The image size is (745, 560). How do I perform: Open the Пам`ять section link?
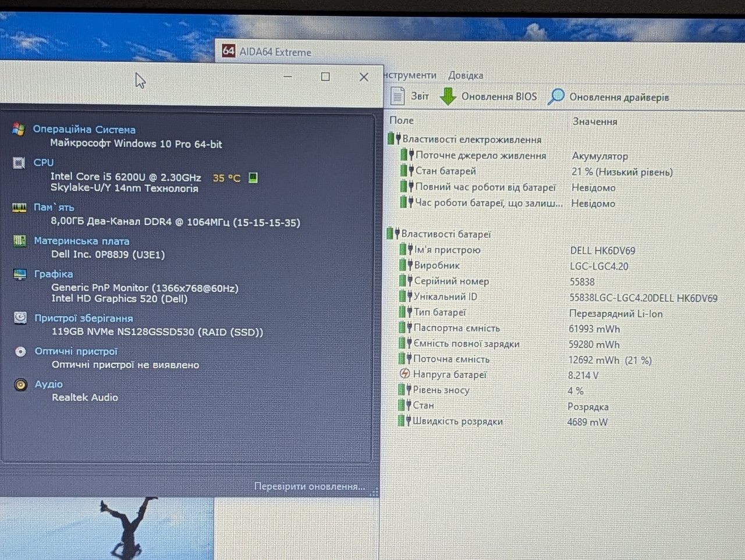(54, 207)
